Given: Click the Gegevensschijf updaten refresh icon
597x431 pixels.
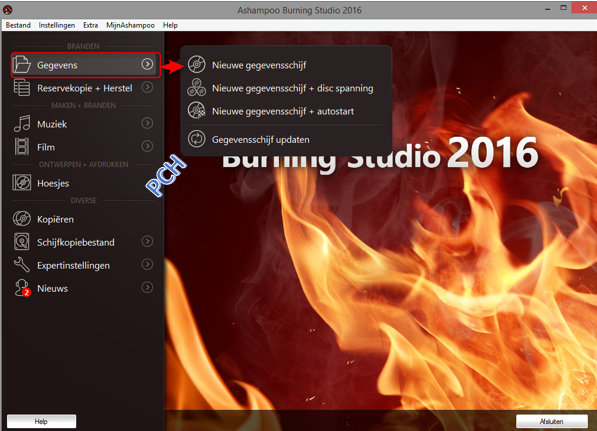Looking at the screenshot, I should pos(196,139).
